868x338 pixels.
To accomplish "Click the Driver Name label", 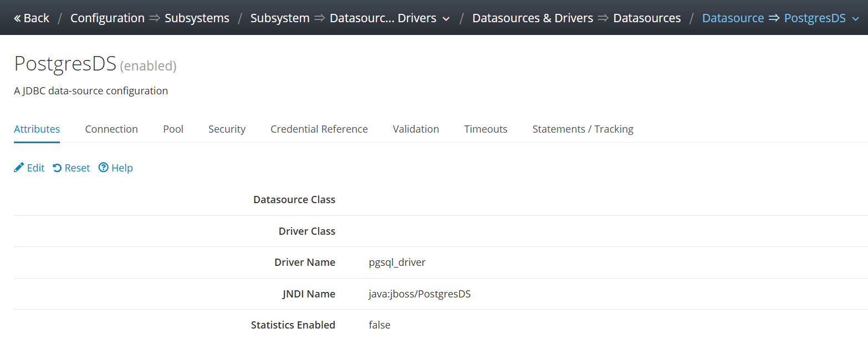I will (x=305, y=263).
